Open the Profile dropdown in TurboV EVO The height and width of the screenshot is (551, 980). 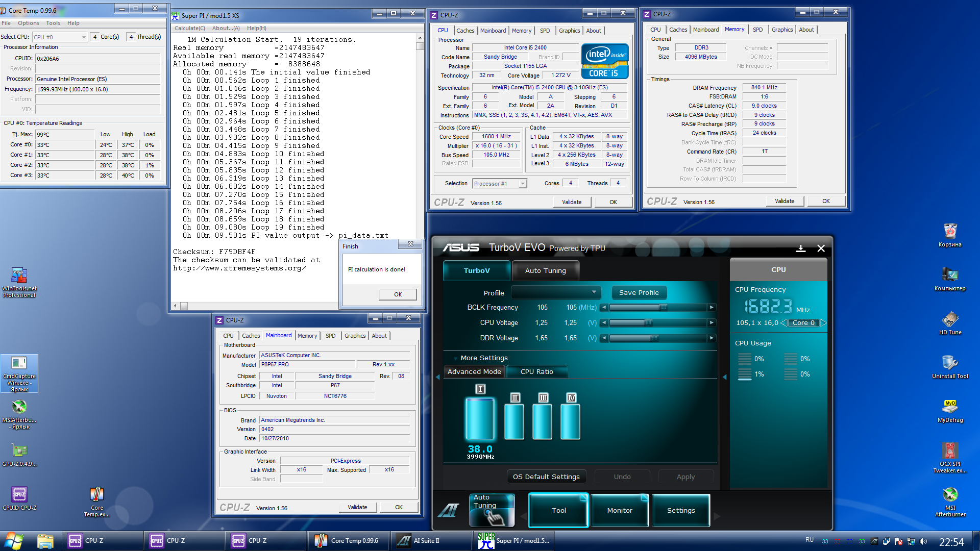click(556, 292)
